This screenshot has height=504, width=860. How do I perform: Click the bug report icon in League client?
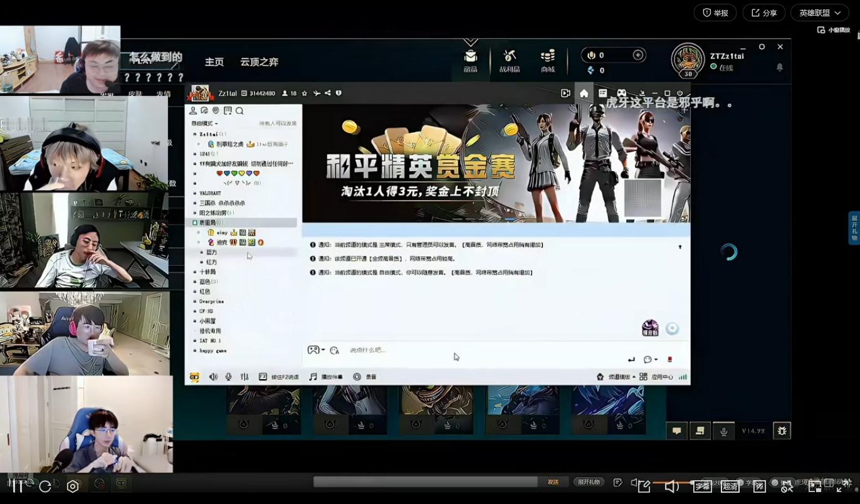(782, 431)
